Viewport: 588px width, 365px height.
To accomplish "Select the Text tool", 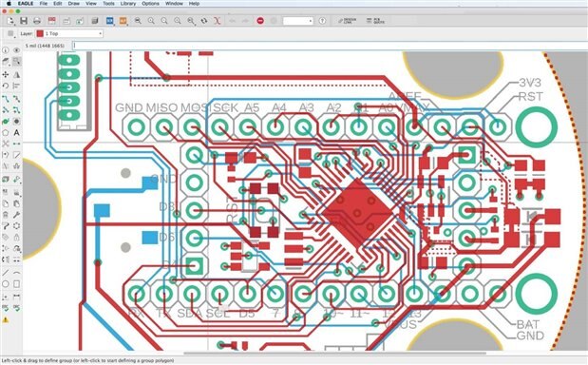I will [x=16, y=133].
